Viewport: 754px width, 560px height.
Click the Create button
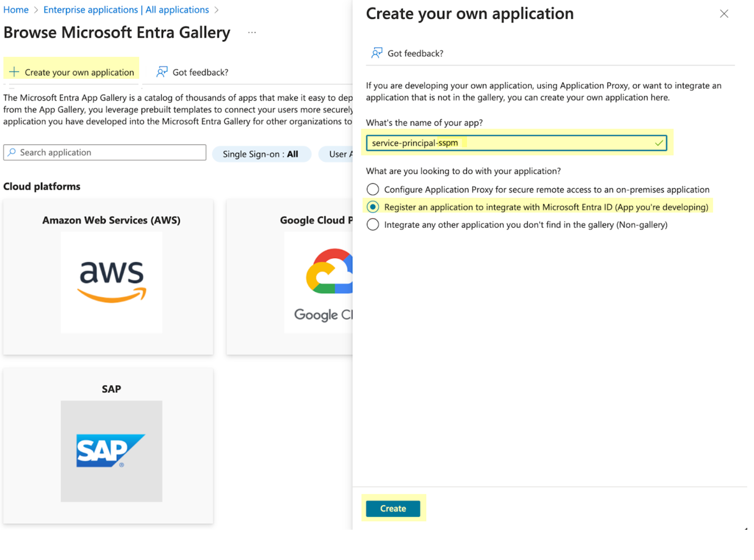click(393, 508)
